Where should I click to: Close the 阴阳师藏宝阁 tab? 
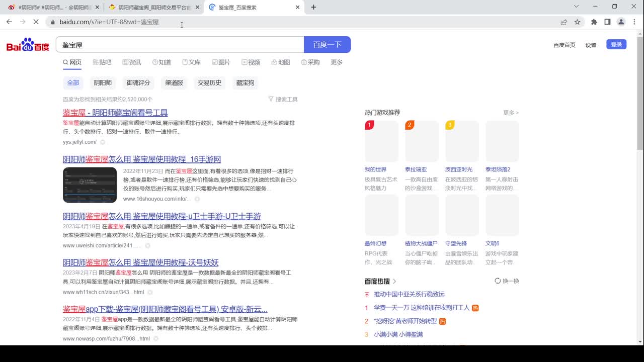click(x=197, y=8)
